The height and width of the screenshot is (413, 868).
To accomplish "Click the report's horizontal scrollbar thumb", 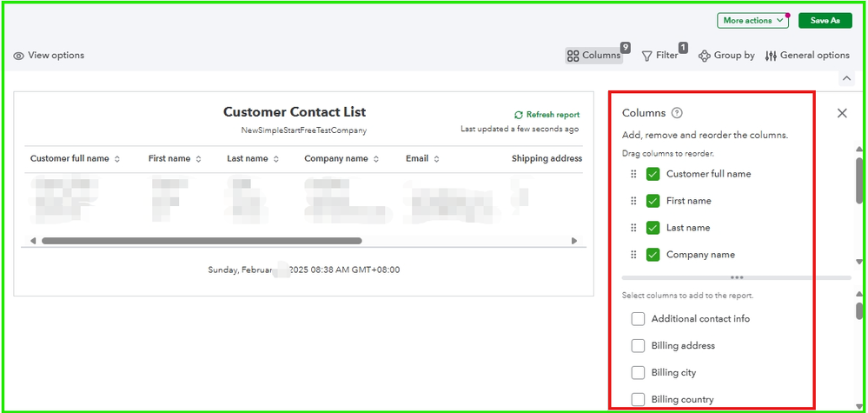I will click(x=202, y=241).
